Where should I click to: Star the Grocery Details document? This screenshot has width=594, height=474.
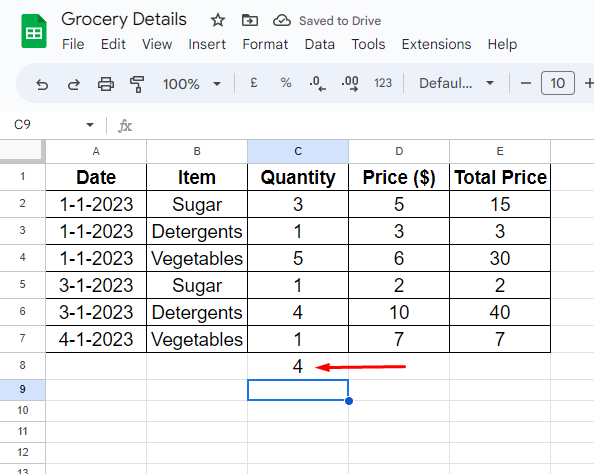pyautogui.click(x=218, y=20)
